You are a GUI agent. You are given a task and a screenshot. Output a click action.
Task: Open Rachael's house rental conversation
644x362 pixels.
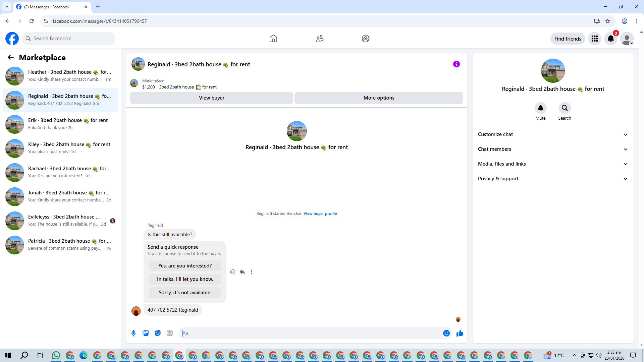coord(60,173)
